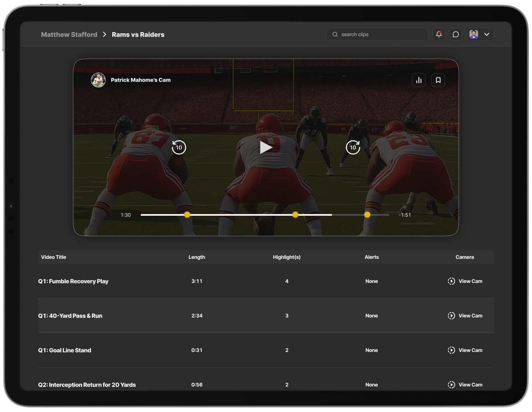Screen dimensions: 532x412
Task: View Cam for Fumble Recovery Play
Action: [x=465, y=281]
